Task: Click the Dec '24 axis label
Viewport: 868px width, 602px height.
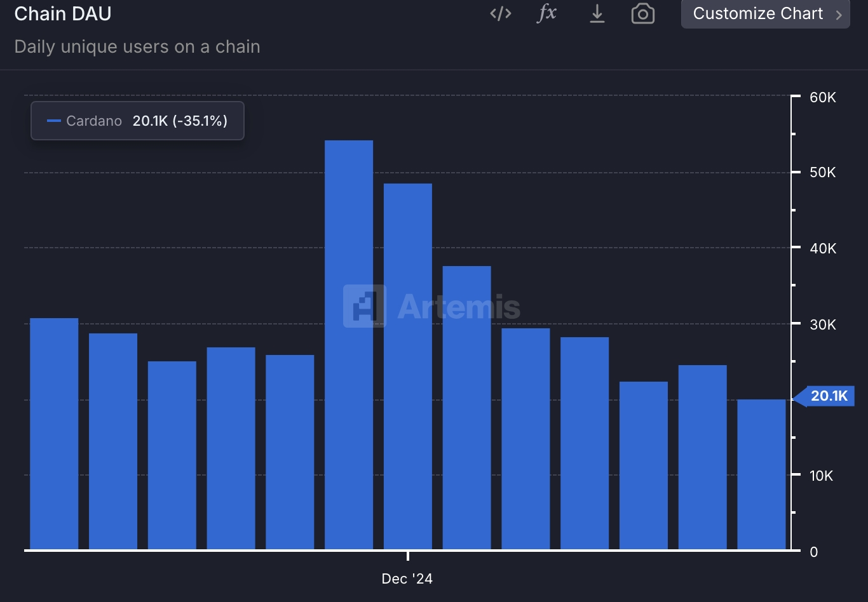Action: click(x=407, y=579)
